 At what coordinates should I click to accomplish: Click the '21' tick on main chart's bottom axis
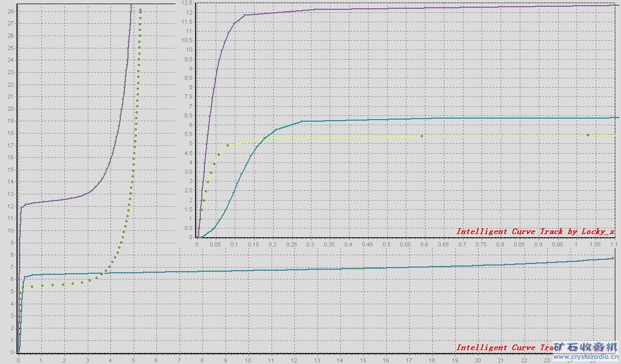click(x=501, y=360)
